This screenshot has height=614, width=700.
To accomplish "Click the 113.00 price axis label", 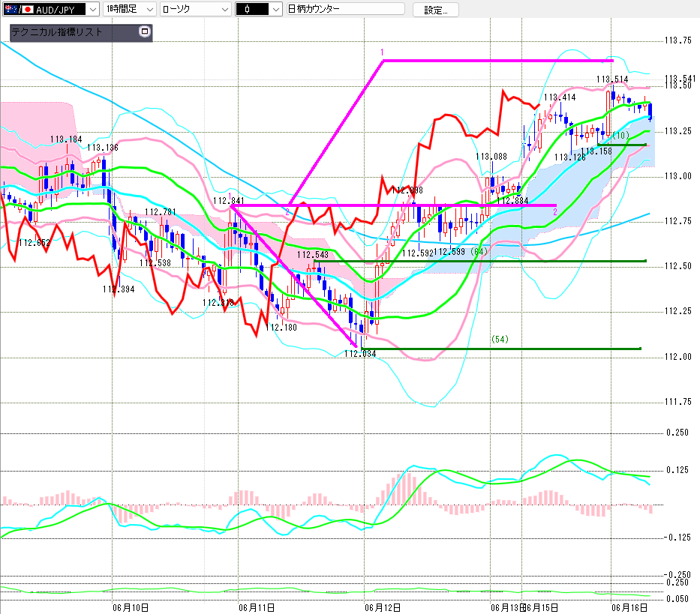I will pyautogui.click(x=678, y=176).
